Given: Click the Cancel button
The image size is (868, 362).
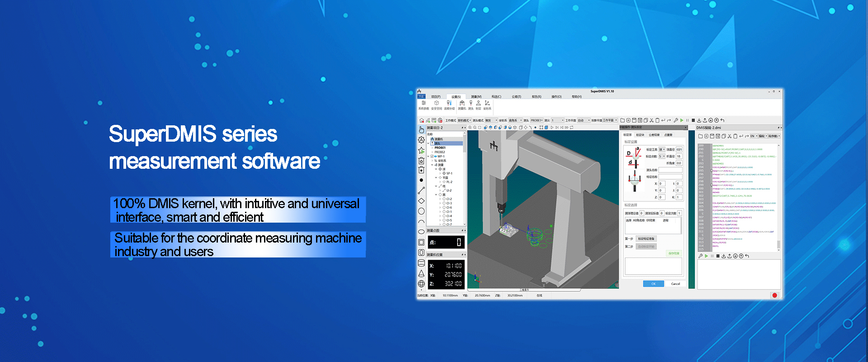Looking at the screenshot, I should point(675,284).
